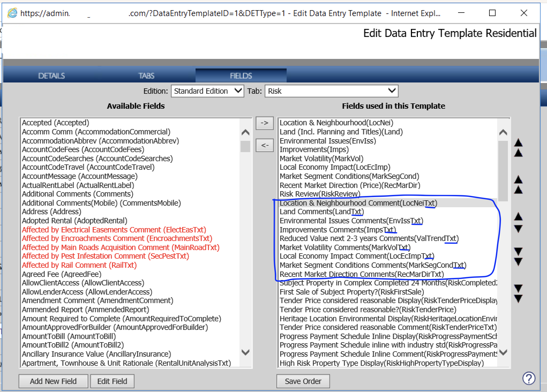Select 'Adopted Rental (AdoptedRental)' field
The image size is (547, 392).
click(74, 221)
